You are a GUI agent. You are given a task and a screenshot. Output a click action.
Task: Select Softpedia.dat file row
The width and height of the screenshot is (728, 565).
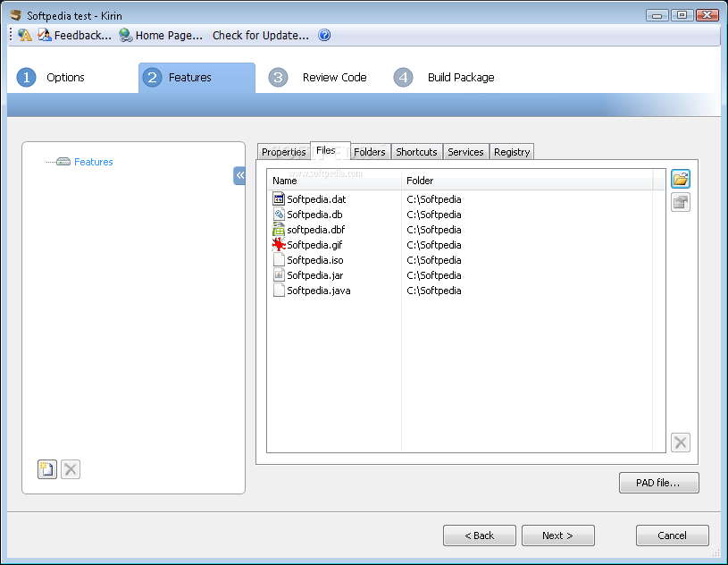[x=466, y=199]
